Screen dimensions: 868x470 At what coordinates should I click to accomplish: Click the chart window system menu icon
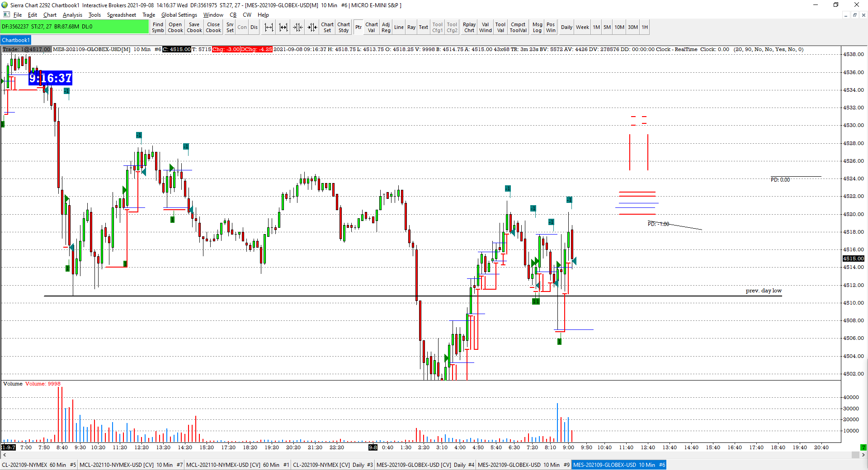[6, 15]
